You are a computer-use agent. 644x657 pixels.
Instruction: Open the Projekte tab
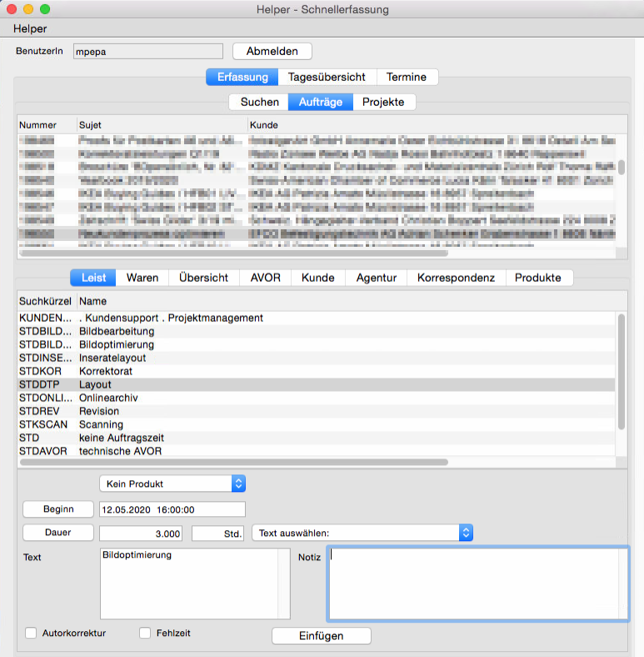tap(383, 102)
